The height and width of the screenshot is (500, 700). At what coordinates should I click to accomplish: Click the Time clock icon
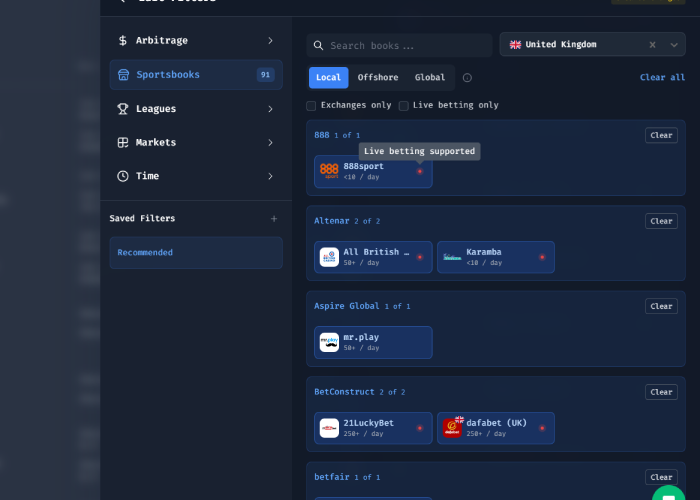click(123, 176)
